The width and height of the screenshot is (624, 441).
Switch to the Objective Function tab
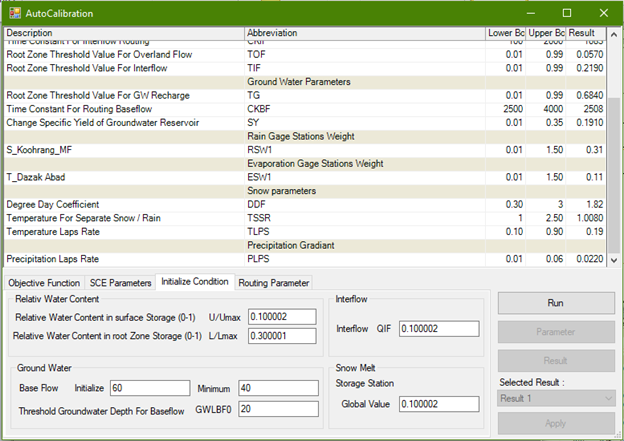(x=43, y=283)
